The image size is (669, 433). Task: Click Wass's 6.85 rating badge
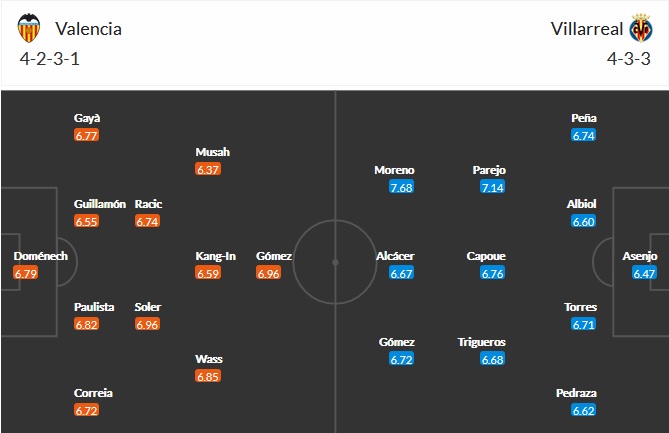tap(208, 376)
